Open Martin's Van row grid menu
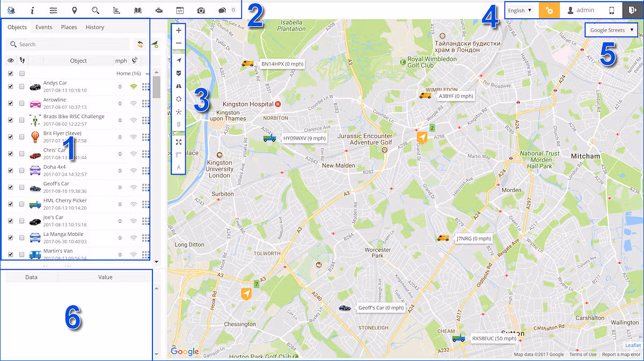Image resolution: width=644 pixels, height=361 pixels. [145, 254]
